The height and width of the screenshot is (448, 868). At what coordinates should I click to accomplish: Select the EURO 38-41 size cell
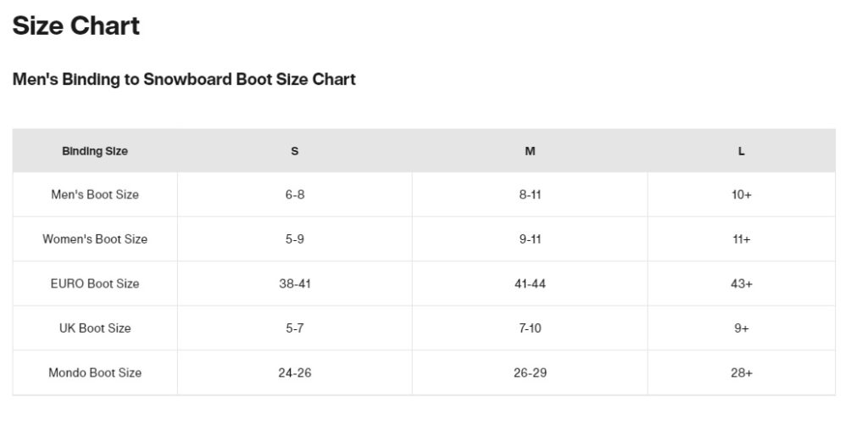[x=295, y=283]
